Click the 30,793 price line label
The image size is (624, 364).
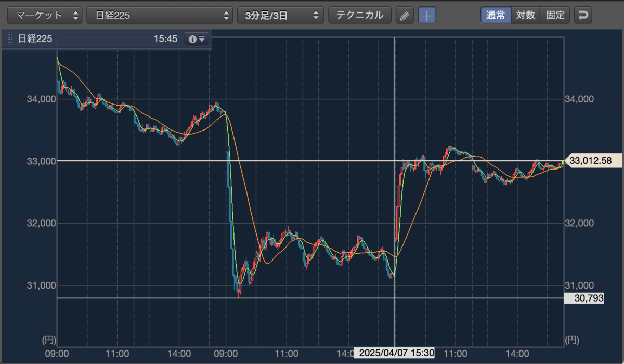pyautogui.click(x=584, y=298)
